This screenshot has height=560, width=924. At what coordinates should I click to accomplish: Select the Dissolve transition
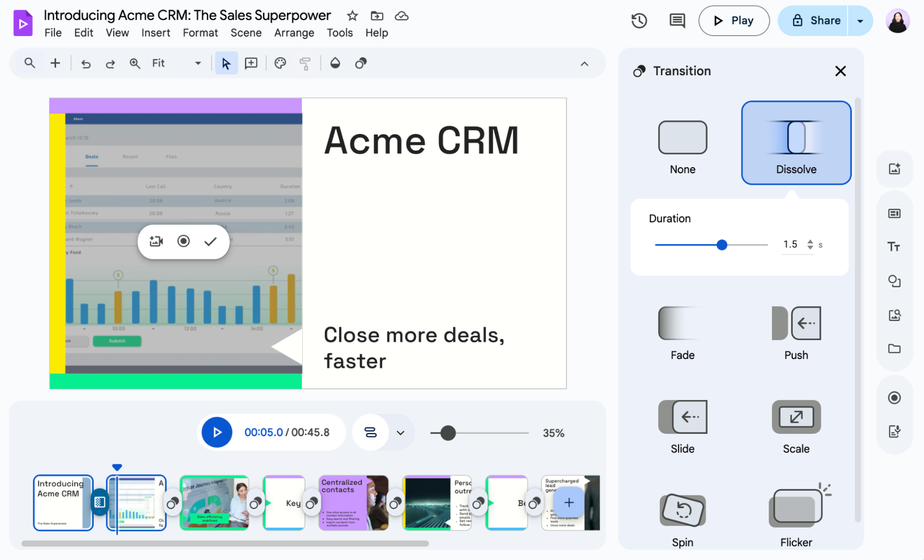coord(796,143)
